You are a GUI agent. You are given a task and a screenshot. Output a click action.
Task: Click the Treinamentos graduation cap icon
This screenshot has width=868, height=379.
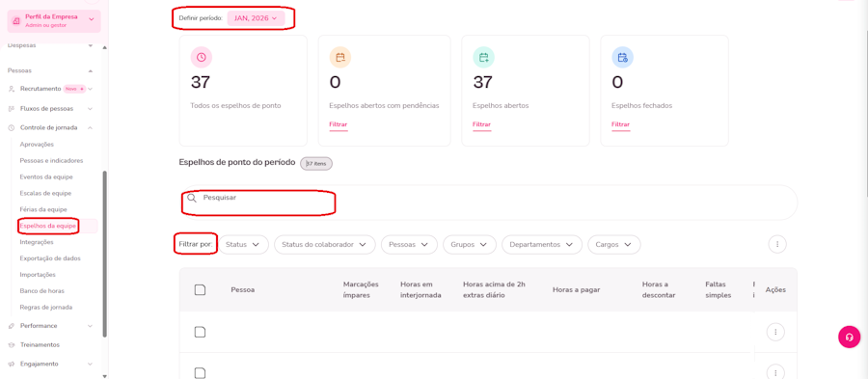pos(12,344)
